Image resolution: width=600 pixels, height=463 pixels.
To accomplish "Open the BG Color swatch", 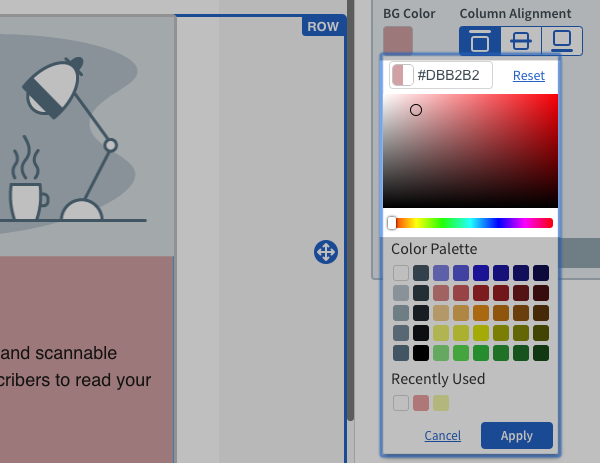I will point(398,39).
